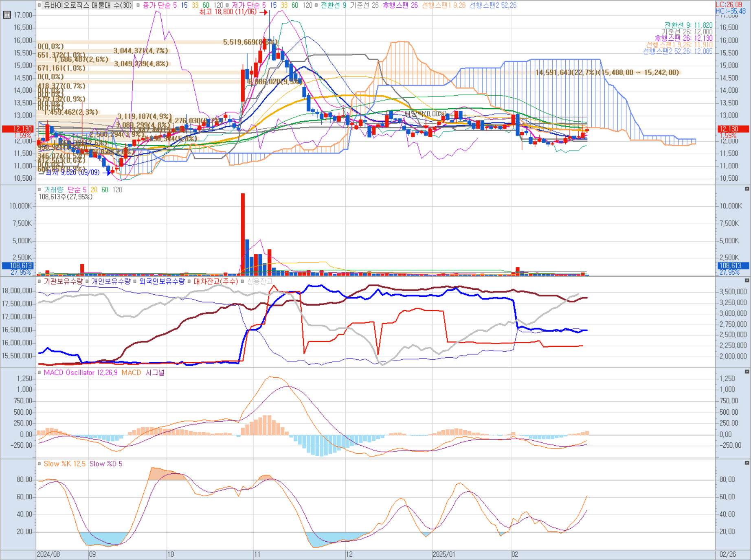751x560 pixels.
Task: Click the HC:-35.48 value at top right
Action: 730,11
